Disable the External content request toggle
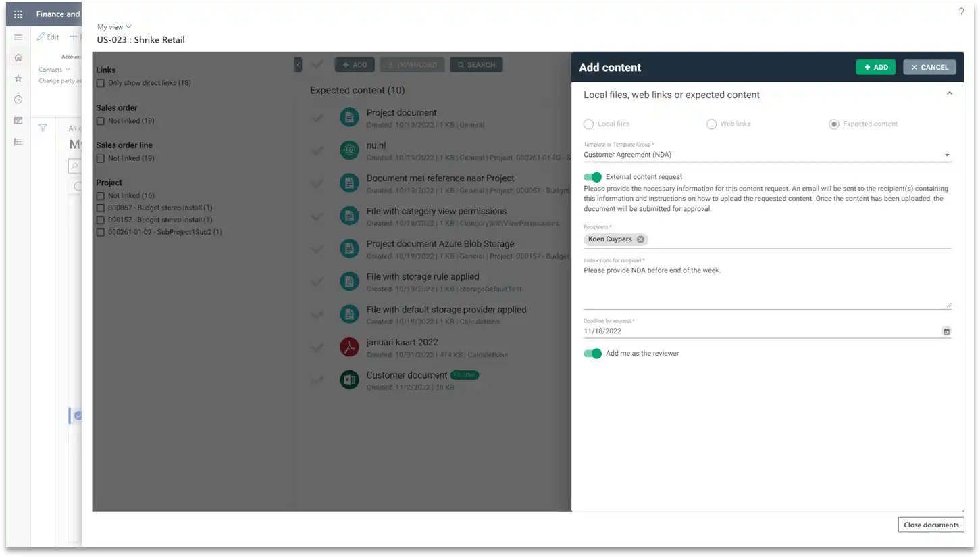Screen dimensions: 980x557 [592, 177]
